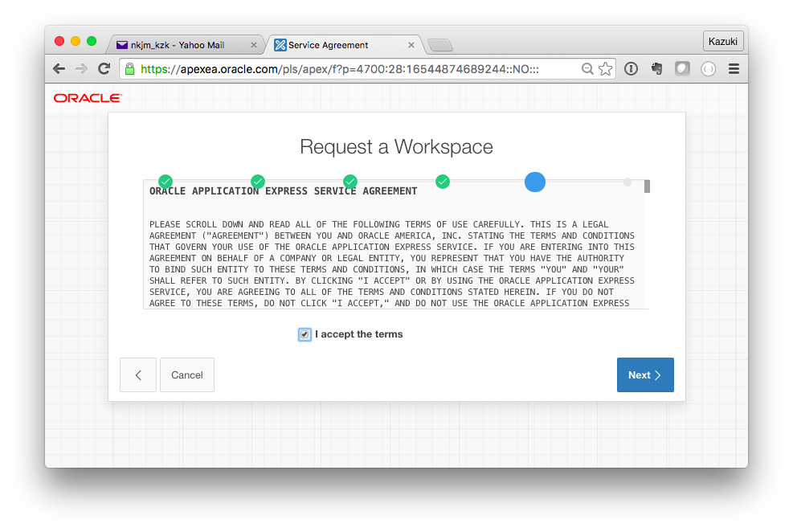Close the Yahoo Mail tab
This screenshot has width=793, height=532.
(x=254, y=45)
